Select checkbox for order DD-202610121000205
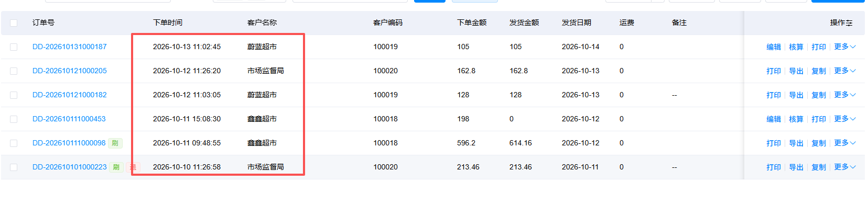 pyautogui.click(x=14, y=71)
